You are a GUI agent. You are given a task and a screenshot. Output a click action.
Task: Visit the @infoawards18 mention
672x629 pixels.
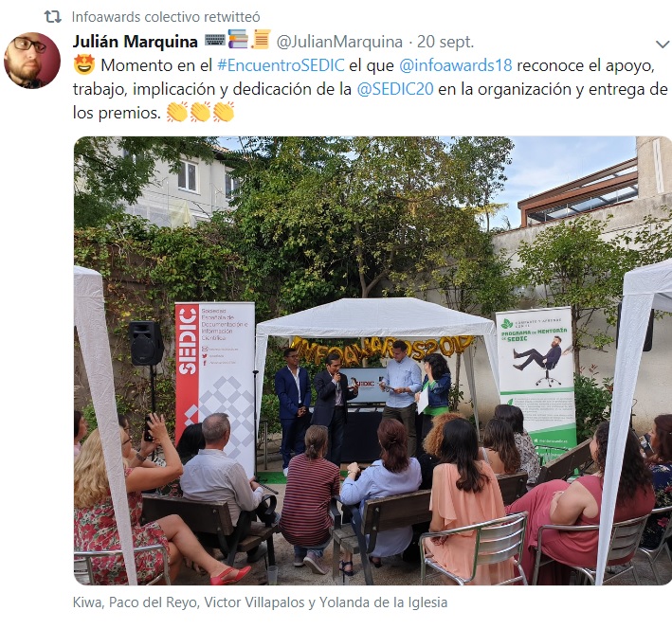coord(456,65)
